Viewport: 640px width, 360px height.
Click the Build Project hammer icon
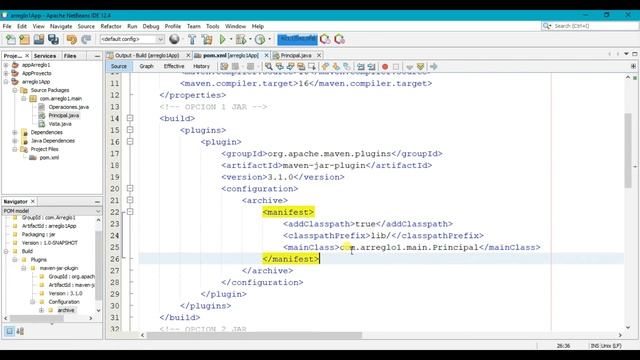click(x=192, y=39)
